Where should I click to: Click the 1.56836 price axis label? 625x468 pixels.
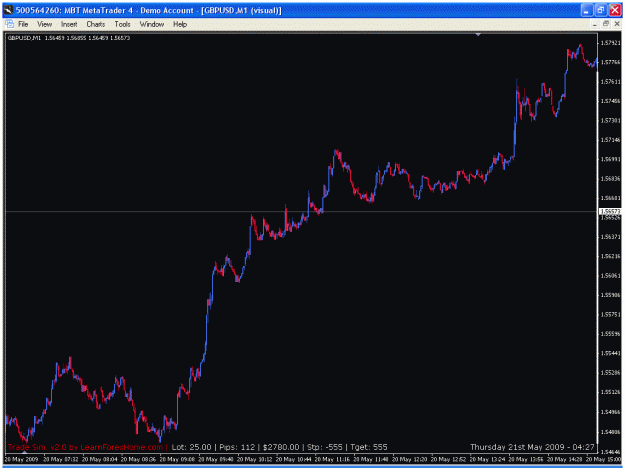coord(611,179)
